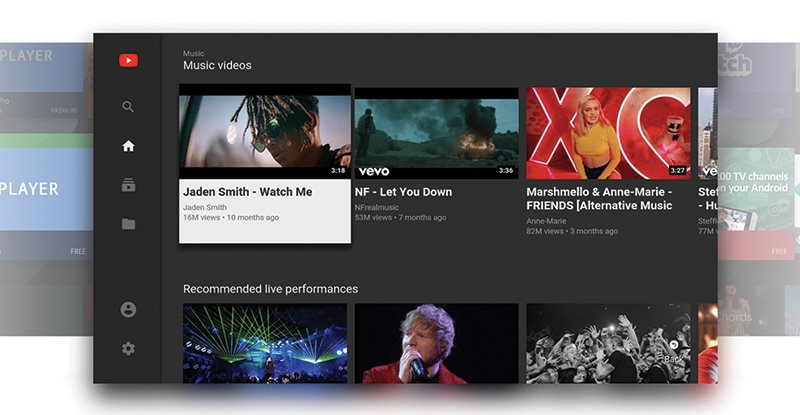The width and height of the screenshot is (800, 415).
Task: Click the 3:27 duration badge
Action: point(678,170)
